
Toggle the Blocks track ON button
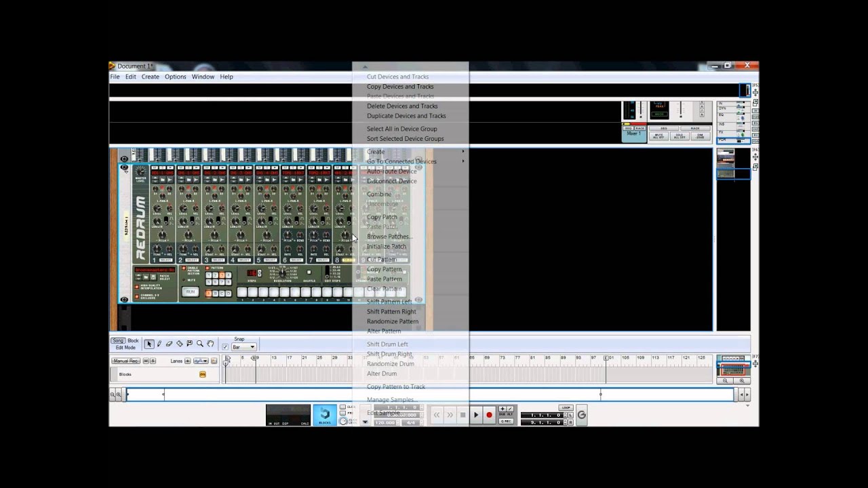pyautogui.click(x=203, y=374)
